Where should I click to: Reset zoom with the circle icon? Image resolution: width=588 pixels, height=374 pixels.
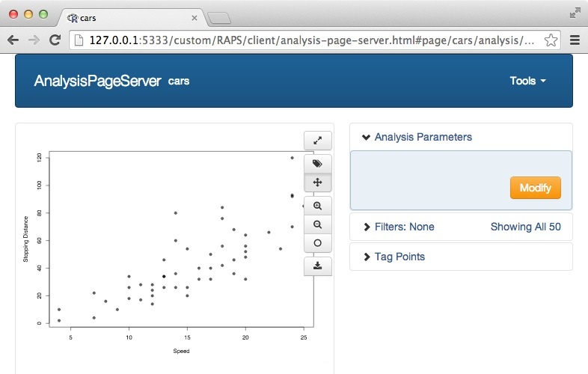[317, 243]
